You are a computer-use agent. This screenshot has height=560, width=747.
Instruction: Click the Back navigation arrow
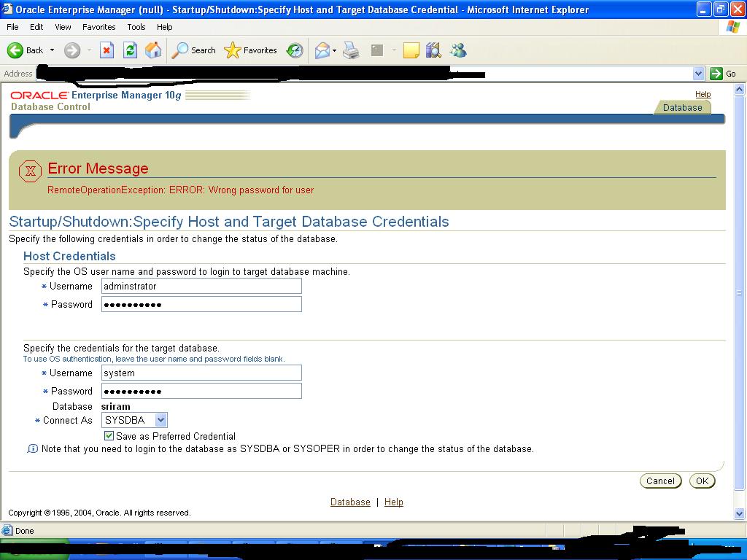[16, 50]
